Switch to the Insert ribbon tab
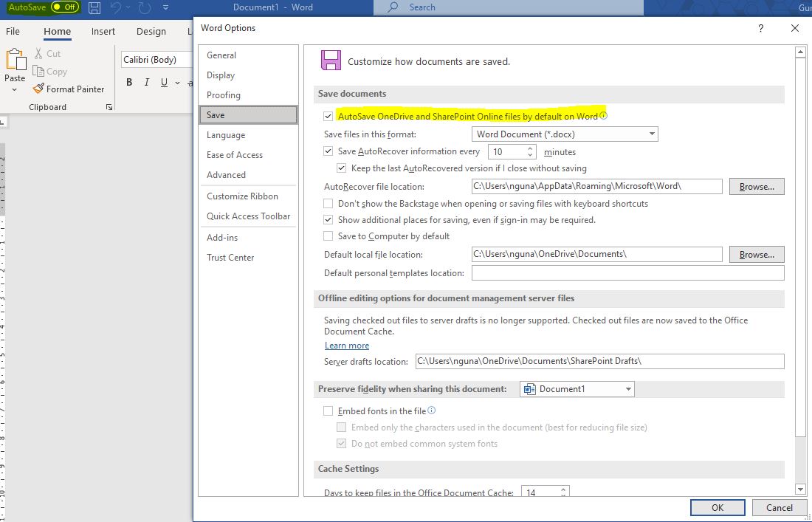 click(103, 32)
